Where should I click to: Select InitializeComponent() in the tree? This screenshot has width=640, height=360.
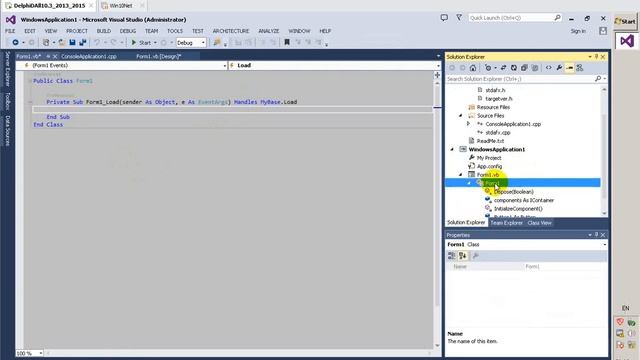tap(518, 209)
